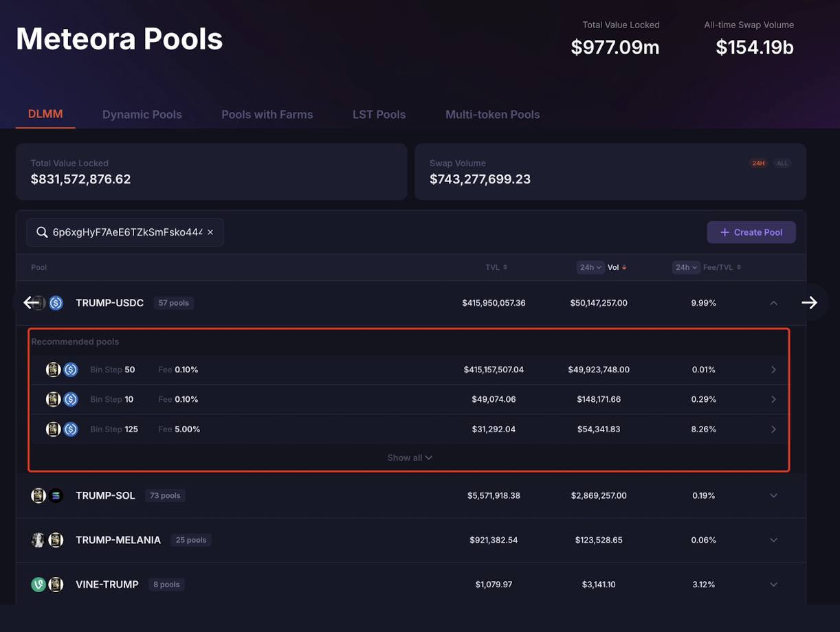Image resolution: width=840 pixels, height=632 pixels.
Task: Clear the search field with X
Action: (x=210, y=232)
